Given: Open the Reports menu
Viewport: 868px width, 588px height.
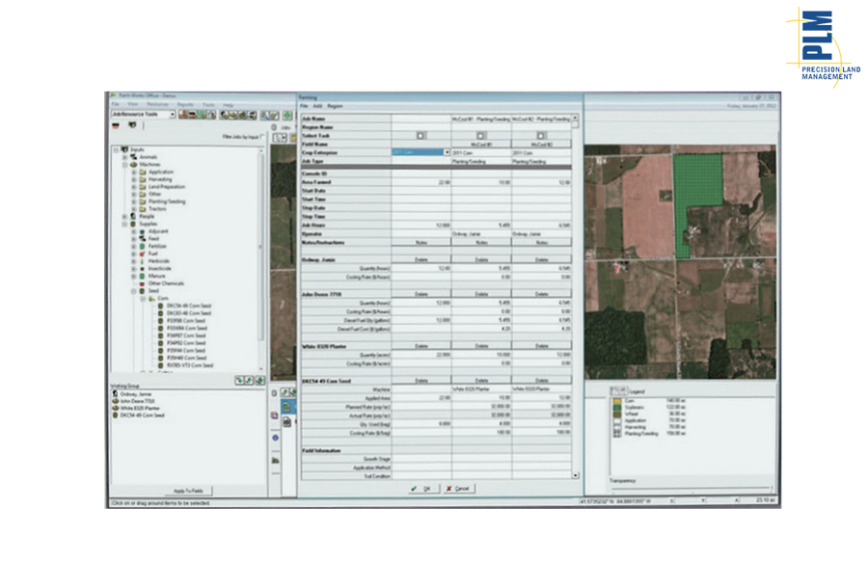Looking at the screenshot, I should (x=185, y=104).
